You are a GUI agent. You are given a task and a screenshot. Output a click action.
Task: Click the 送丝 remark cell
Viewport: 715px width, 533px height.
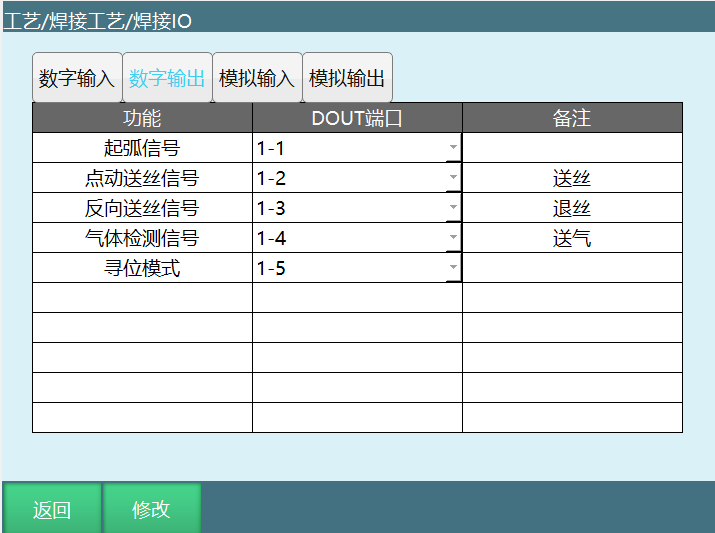(572, 178)
